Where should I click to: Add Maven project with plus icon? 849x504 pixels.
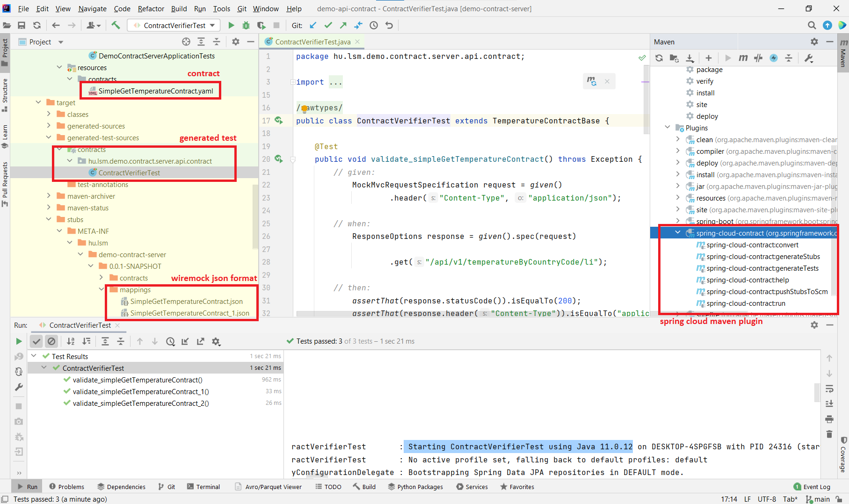point(709,58)
